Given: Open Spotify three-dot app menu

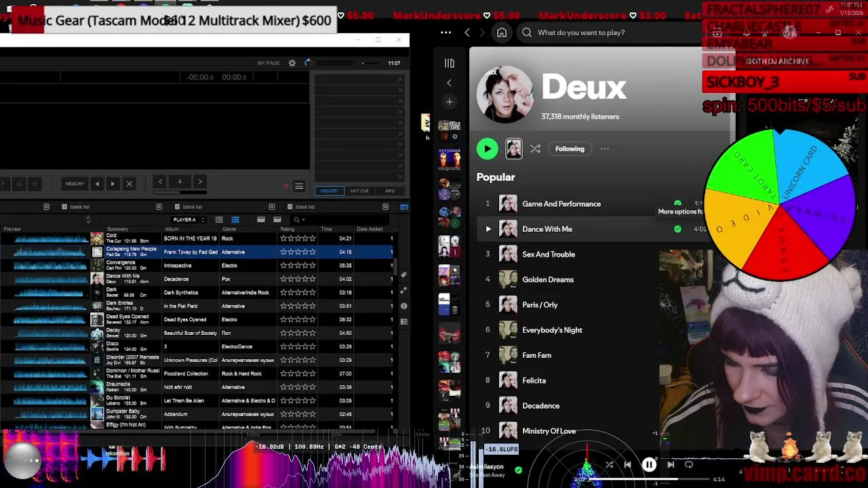Looking at the screenshot, I should (446, 33).
